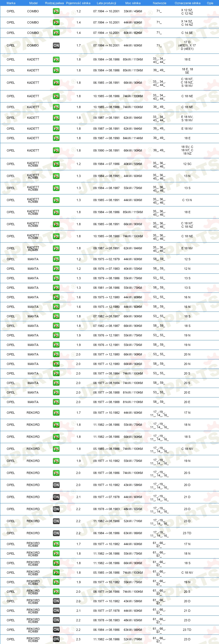This screenshot has width=219, height=644.
Task: Click petrol icon in KADETT KOMBI 12 SC row
Action: (x=56, y=164)
